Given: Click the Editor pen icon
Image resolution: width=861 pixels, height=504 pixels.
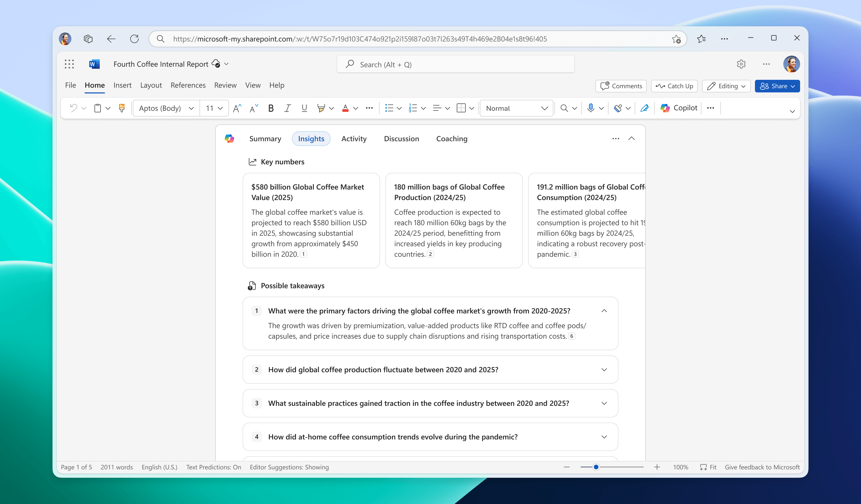Looking at the screenshot, I should coord(644,108).
